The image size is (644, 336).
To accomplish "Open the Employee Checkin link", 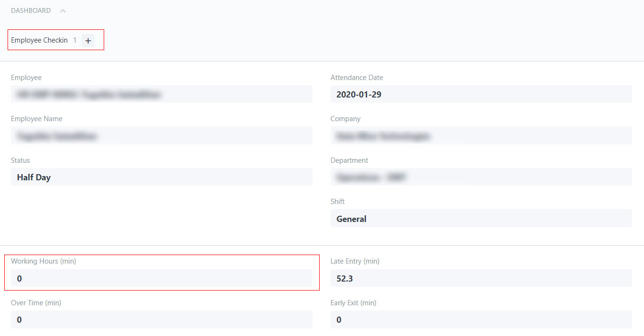I will point(40,40).
